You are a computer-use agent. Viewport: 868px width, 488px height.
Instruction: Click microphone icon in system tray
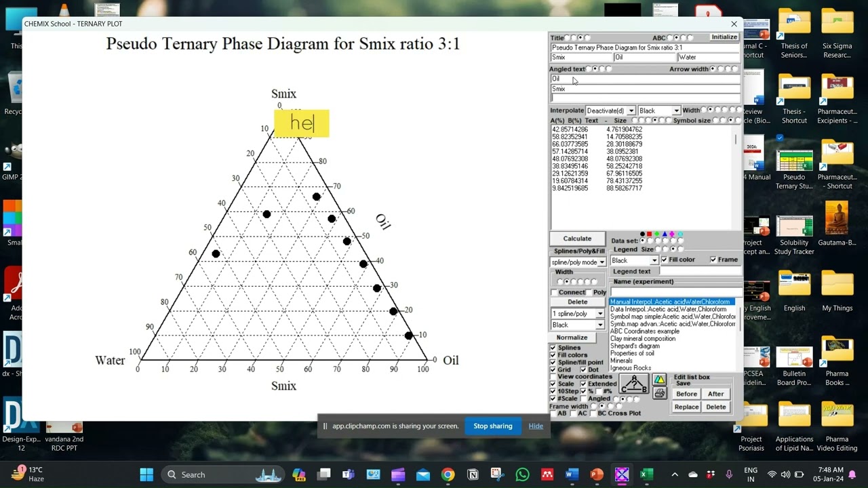click(x=729, y=474)
